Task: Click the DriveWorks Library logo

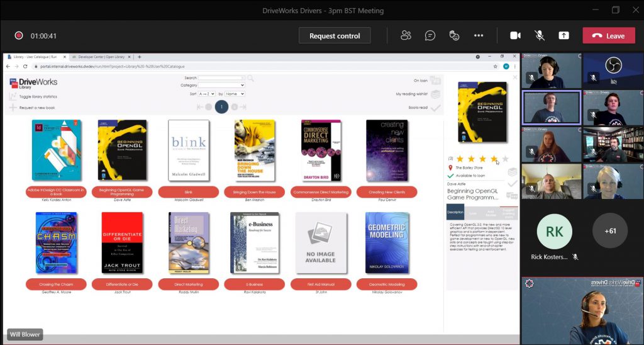Action: pos(33,84)
